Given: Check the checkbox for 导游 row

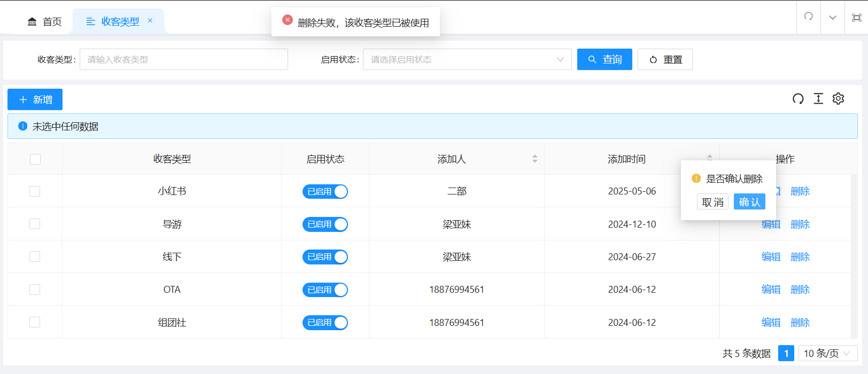Looking at the screenshot, I should coord(35,224).
